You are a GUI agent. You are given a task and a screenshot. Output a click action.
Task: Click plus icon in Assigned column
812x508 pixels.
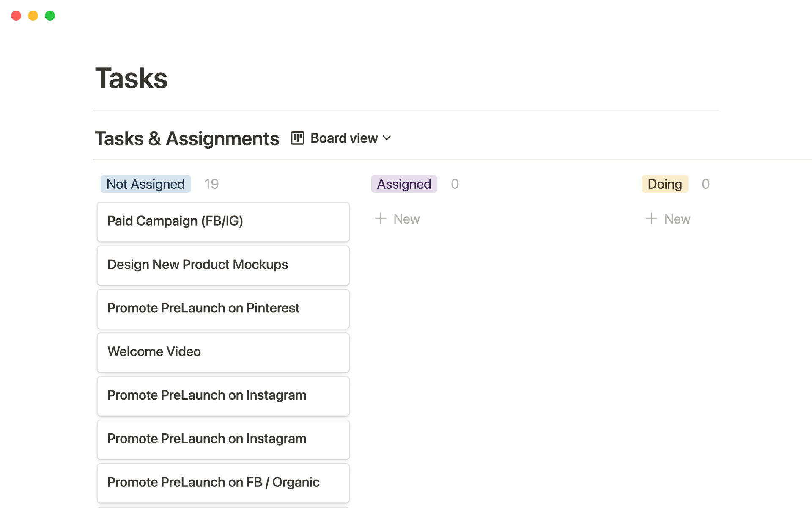pos(381,218)
